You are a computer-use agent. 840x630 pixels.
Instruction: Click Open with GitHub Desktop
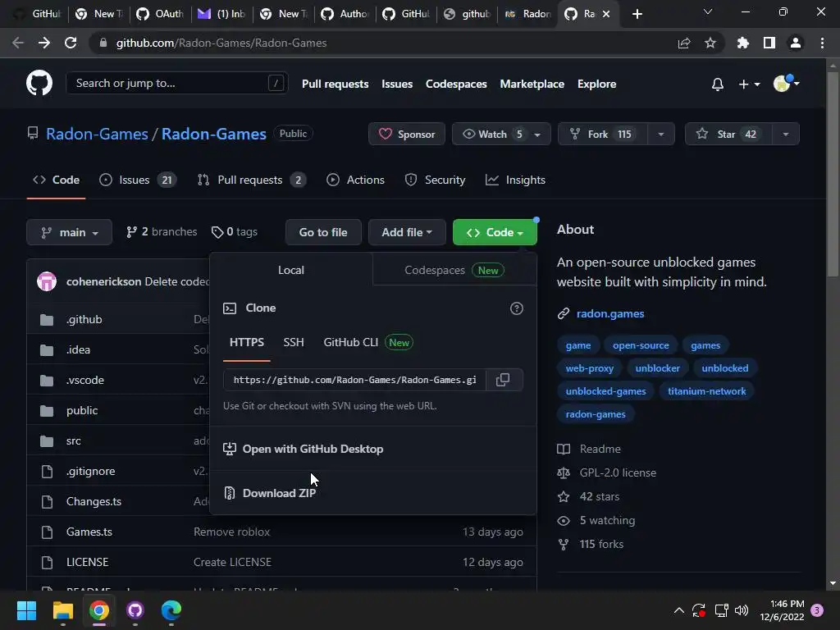tap(304, 449)
